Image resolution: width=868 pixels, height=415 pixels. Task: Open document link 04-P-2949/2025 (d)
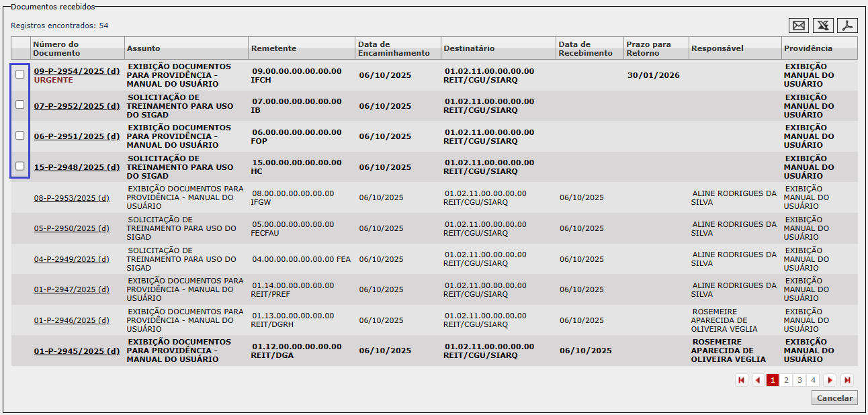71,259
